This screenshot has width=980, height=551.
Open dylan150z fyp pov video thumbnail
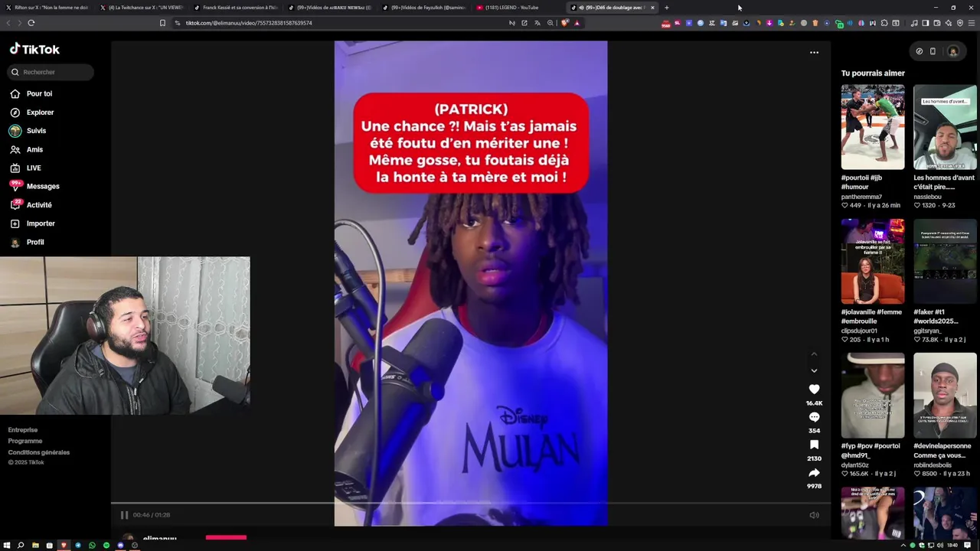[873, 396]
